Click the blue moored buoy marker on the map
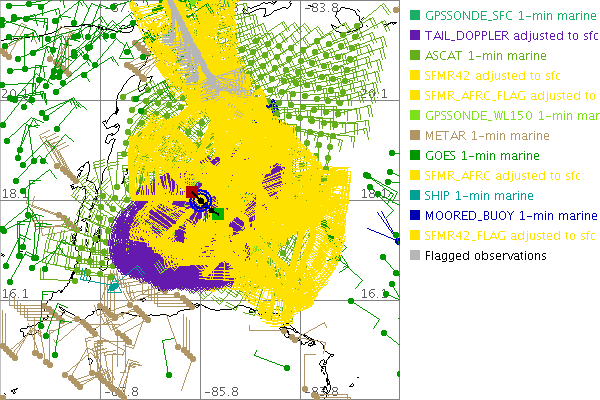Viewport: 600px width, 400px height. point(271,104)
